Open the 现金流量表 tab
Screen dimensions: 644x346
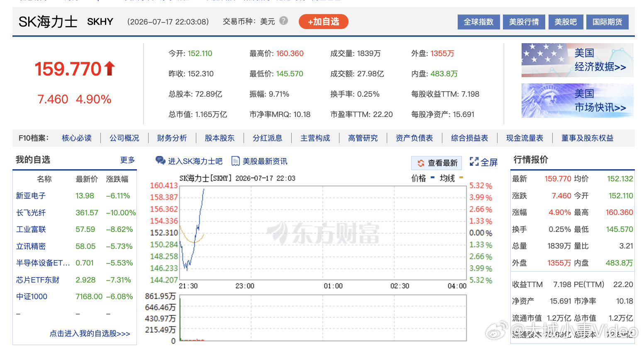point(524,138)
